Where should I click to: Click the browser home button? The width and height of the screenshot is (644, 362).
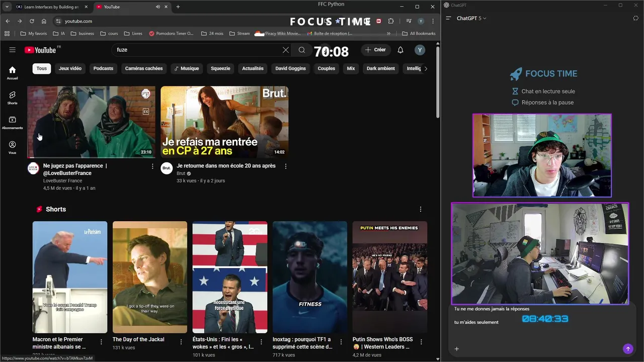coord(44,21)
